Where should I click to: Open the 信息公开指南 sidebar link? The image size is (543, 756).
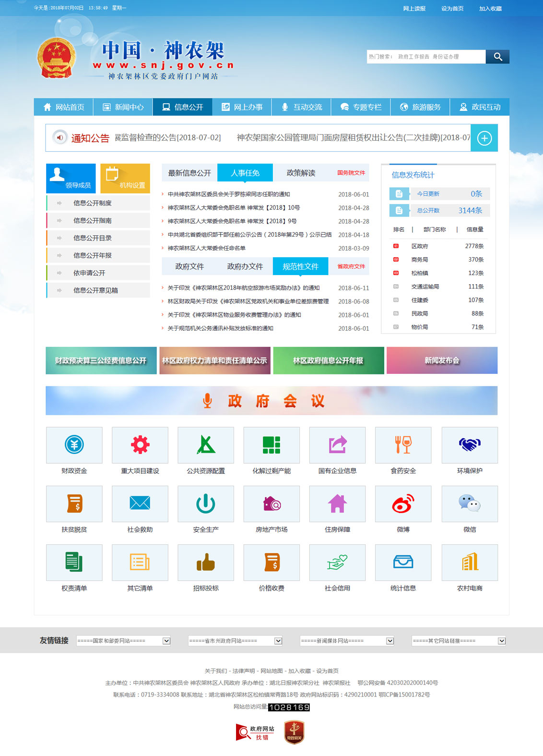point(93,220)
